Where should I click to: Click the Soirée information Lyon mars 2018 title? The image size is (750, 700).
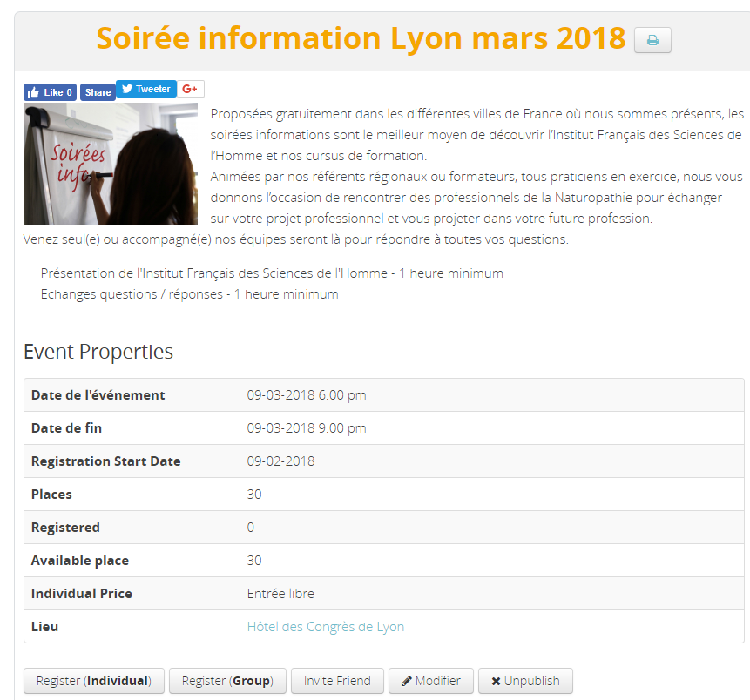[361, 38]
